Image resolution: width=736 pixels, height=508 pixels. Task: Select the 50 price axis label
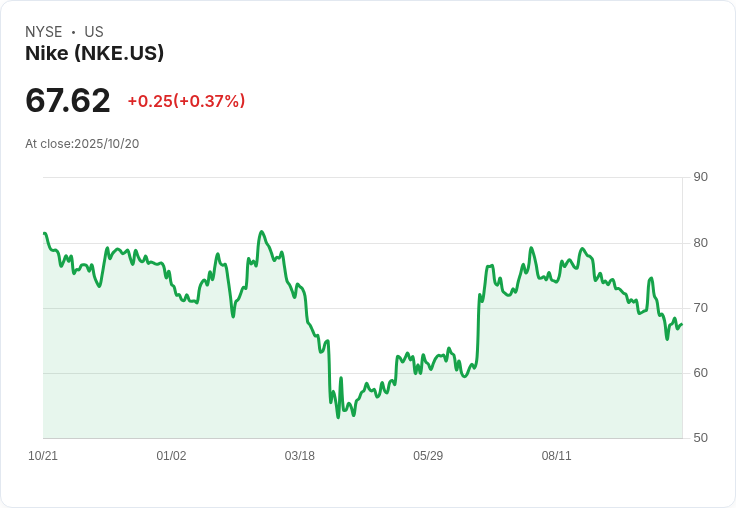[700, 438]
